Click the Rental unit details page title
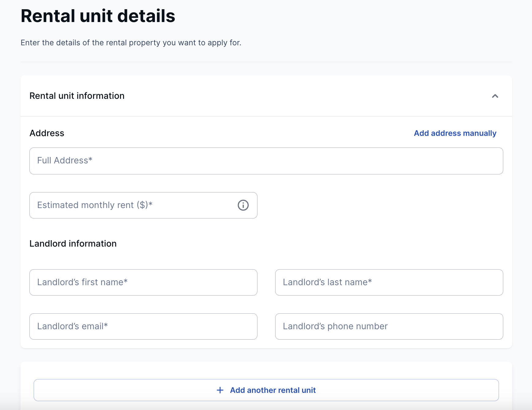Image resolution: width=532 pixels, height=410 pixels. [98, 16]
